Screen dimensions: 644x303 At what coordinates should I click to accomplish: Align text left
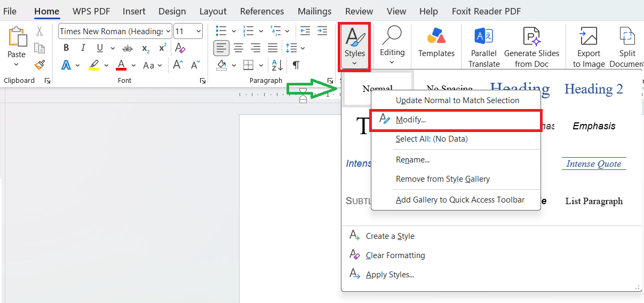tap(222, 48)
